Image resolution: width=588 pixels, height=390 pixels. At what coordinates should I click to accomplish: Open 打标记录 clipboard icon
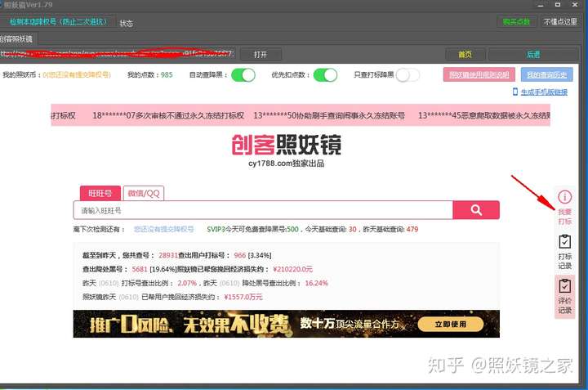565,242
